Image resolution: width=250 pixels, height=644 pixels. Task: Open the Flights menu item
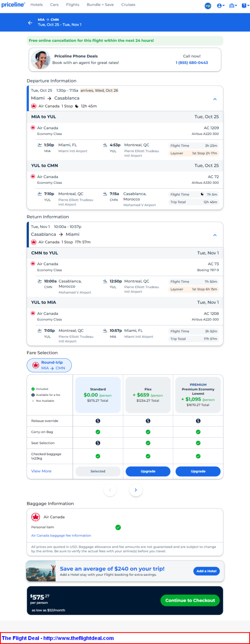click(x=72, y=5)
